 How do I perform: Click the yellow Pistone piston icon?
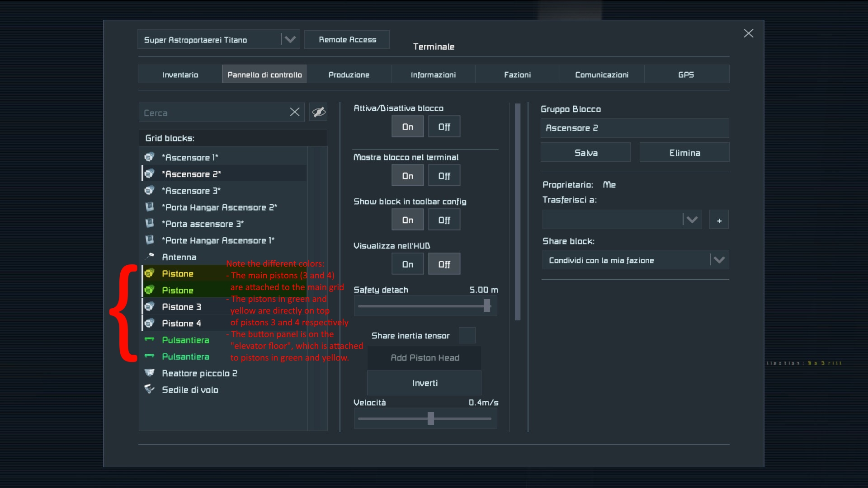(150, 273)
